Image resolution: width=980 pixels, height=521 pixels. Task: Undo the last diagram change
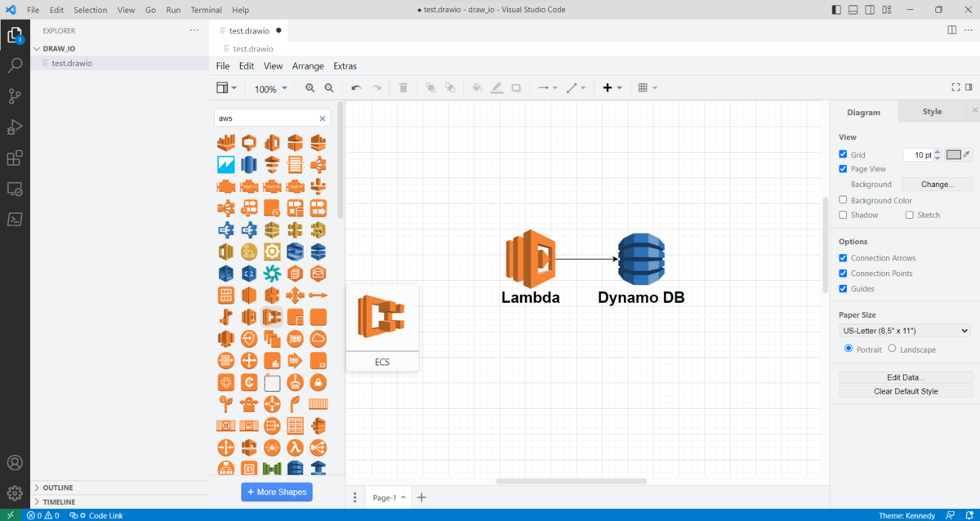coord(356,88)
